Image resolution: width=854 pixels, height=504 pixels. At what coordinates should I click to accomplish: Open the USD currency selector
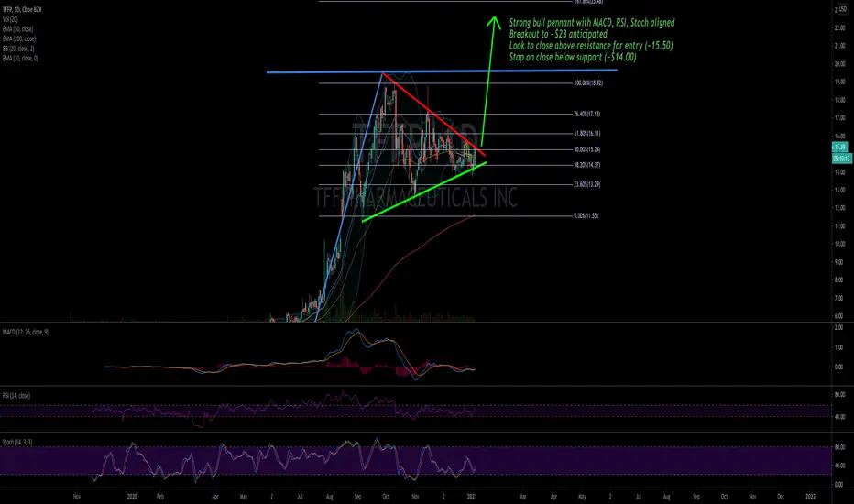[841, 10]
